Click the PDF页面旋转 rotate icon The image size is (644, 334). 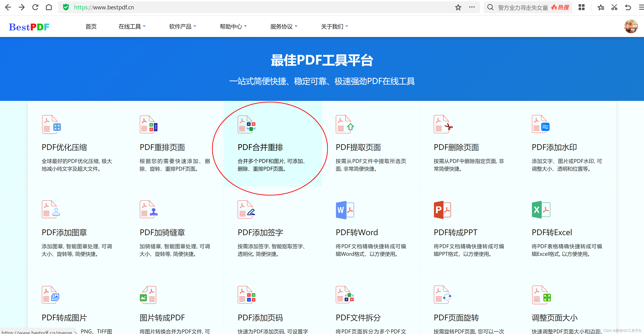[x=443, y=295]
